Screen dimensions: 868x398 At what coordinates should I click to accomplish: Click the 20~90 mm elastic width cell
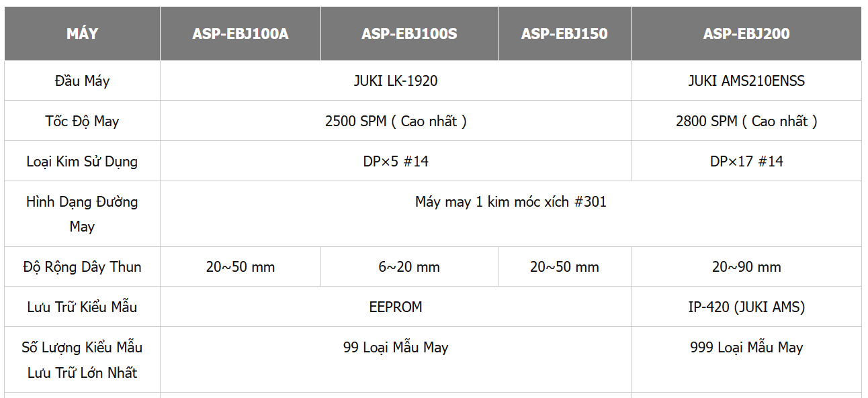(746, 266)
